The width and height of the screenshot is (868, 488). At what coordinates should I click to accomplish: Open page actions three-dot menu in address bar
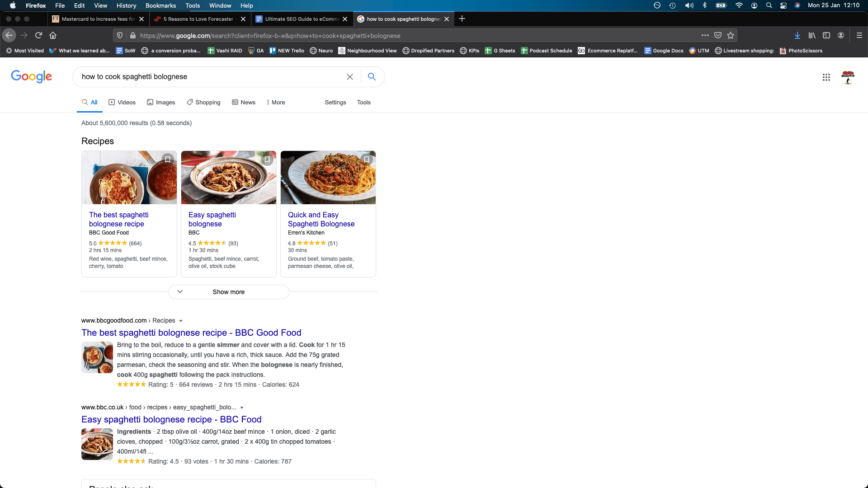click(705, 35)
